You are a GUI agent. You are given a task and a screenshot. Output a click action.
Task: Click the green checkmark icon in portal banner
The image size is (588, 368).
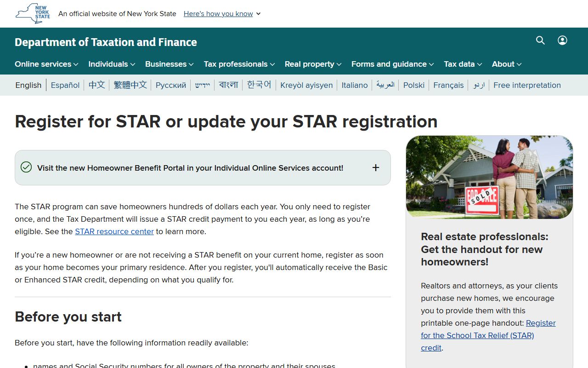point(26,167)
